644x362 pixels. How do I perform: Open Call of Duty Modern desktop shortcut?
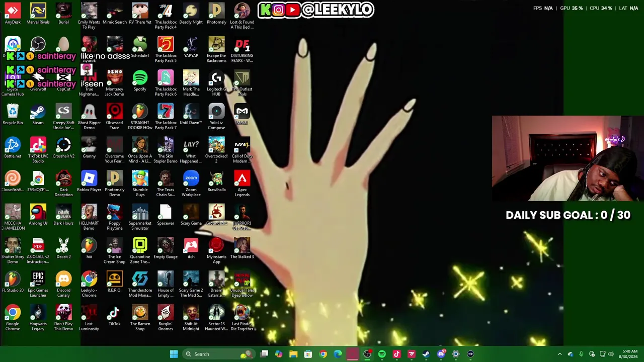tap(242, 150)
